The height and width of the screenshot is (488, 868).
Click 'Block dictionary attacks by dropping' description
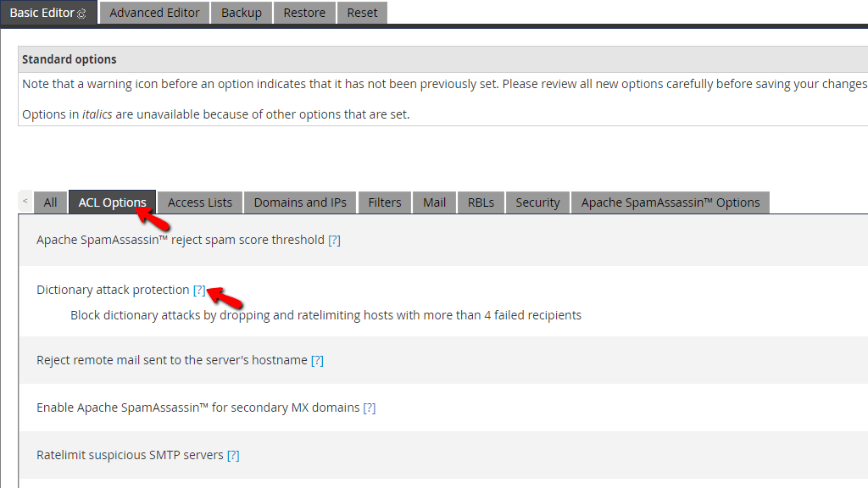[325, 315]
